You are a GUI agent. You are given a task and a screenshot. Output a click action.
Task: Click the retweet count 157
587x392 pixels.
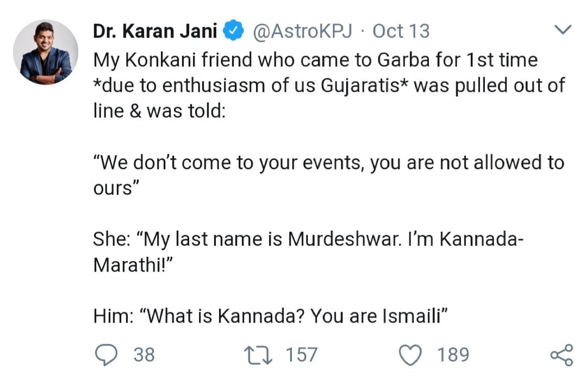click(x=301, y=355)
